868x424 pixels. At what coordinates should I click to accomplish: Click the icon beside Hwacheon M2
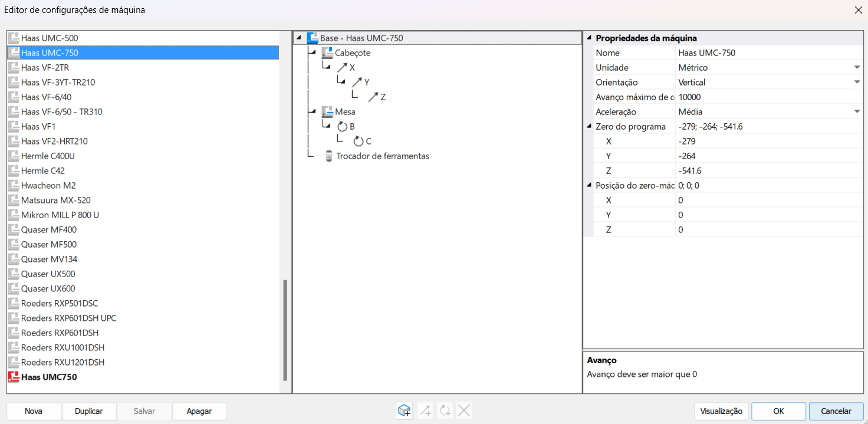(x=14, y=185)
